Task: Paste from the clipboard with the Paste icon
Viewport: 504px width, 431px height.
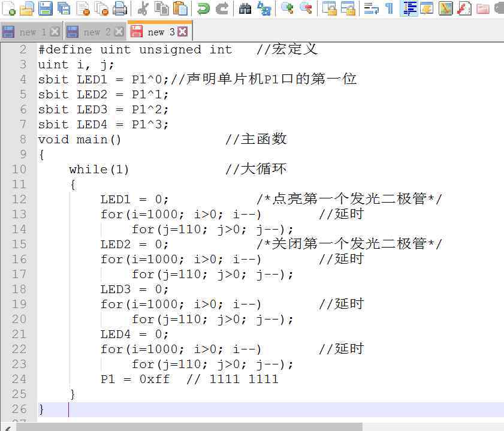Action: click(x=180, y=8)
